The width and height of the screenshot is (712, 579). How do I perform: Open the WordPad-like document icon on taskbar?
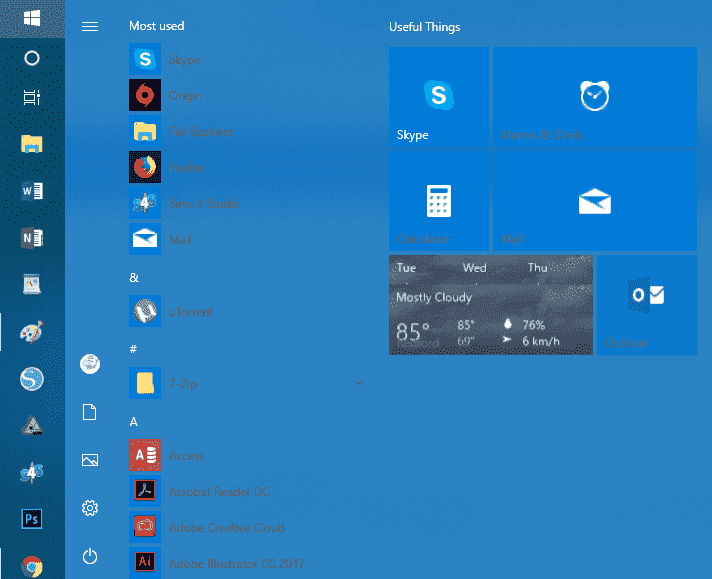click(32, 285)
